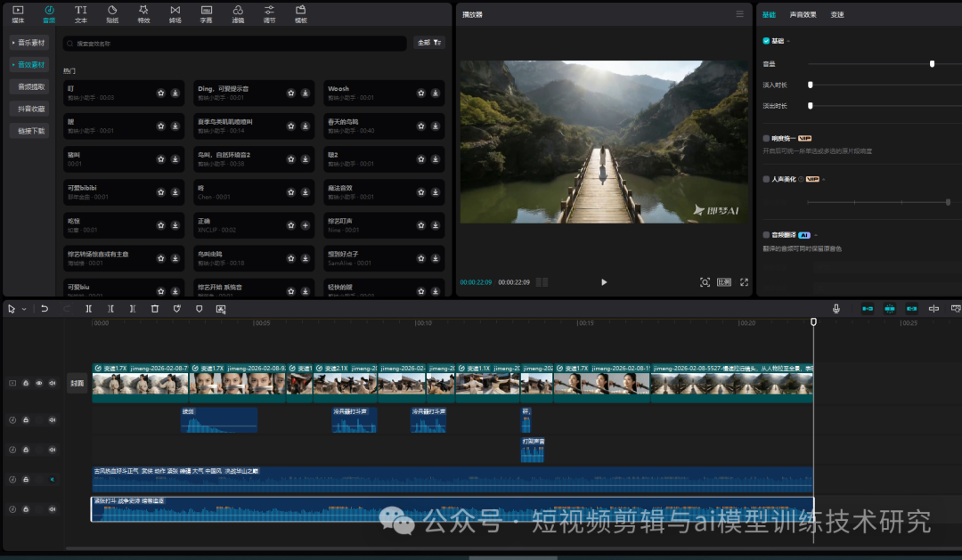Click the 封面 cover button

click(x=77, y=384)
